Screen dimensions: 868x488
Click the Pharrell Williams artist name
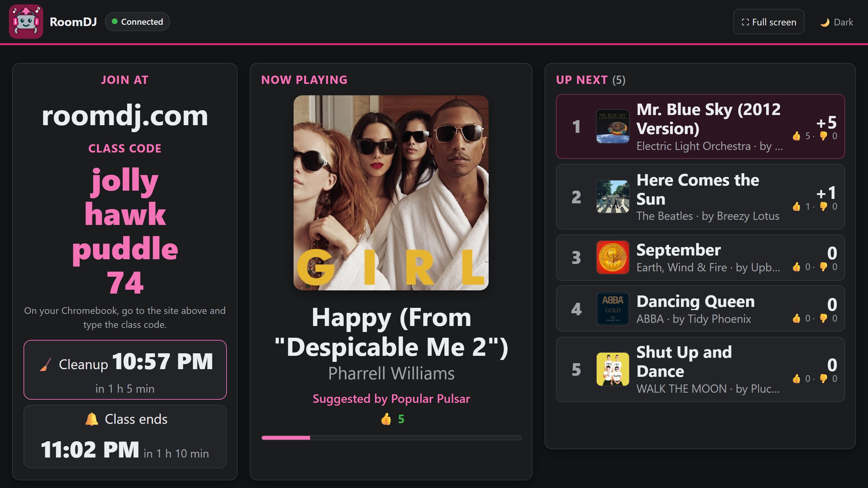tap(391, 374)
